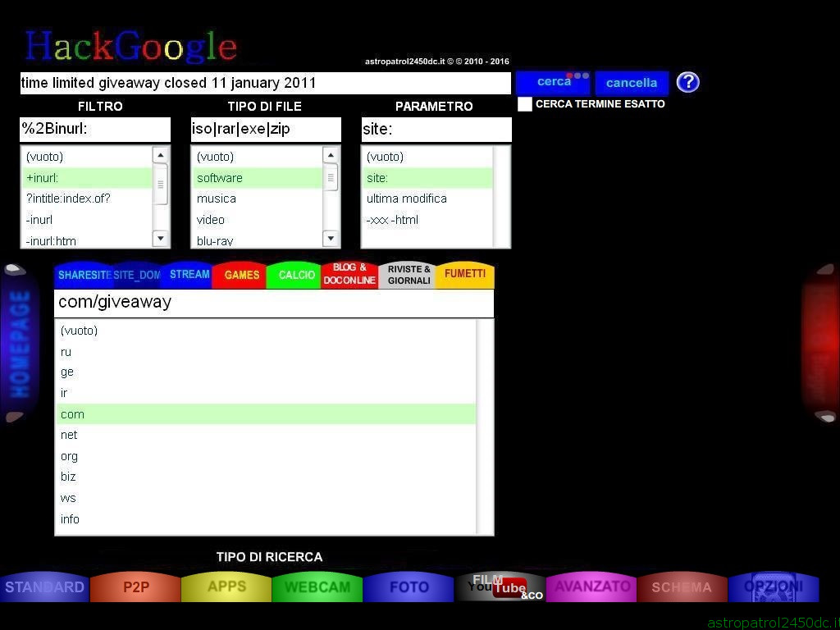Switch to P2P search type
The image size is (840, 630).
click(135, 587)
